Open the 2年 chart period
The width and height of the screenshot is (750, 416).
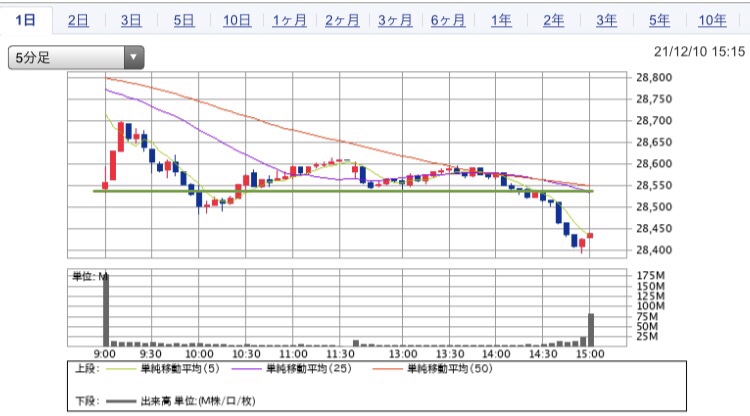click(x=553, y=21)
